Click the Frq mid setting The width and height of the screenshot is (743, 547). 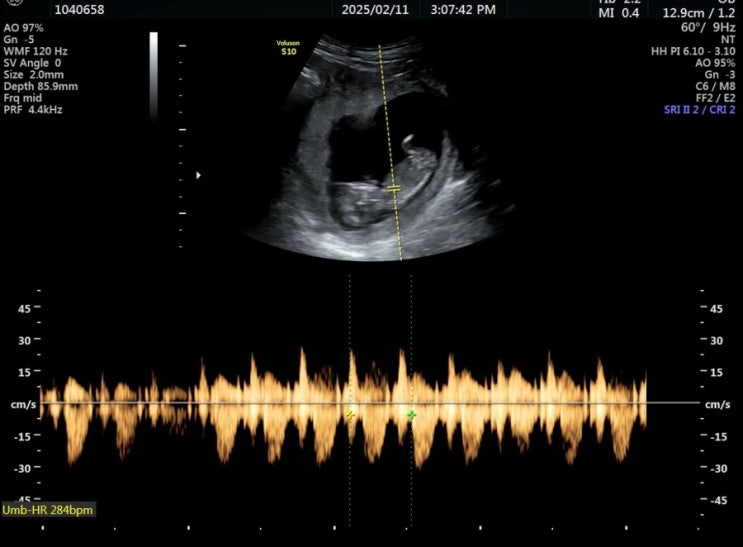click(23, 98)
